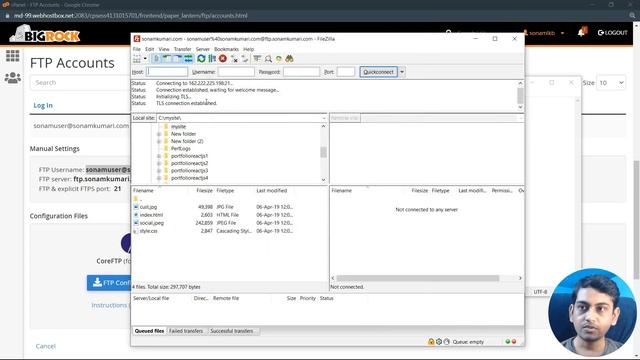The image size is (640, 360).
Task: Click the Port input field
Action: click(x=346, y=72)
